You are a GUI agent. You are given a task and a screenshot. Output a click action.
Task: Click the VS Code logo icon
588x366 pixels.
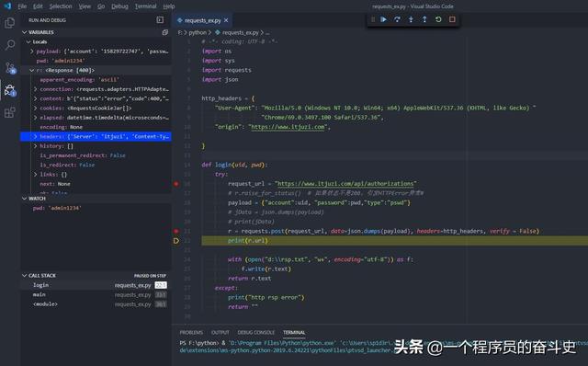[7, 6]
